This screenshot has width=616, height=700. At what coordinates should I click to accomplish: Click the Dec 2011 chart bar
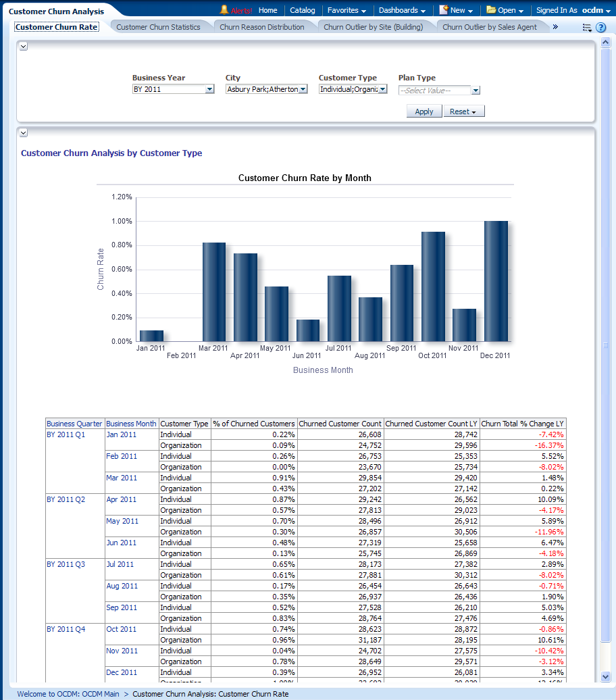[496, 281]
